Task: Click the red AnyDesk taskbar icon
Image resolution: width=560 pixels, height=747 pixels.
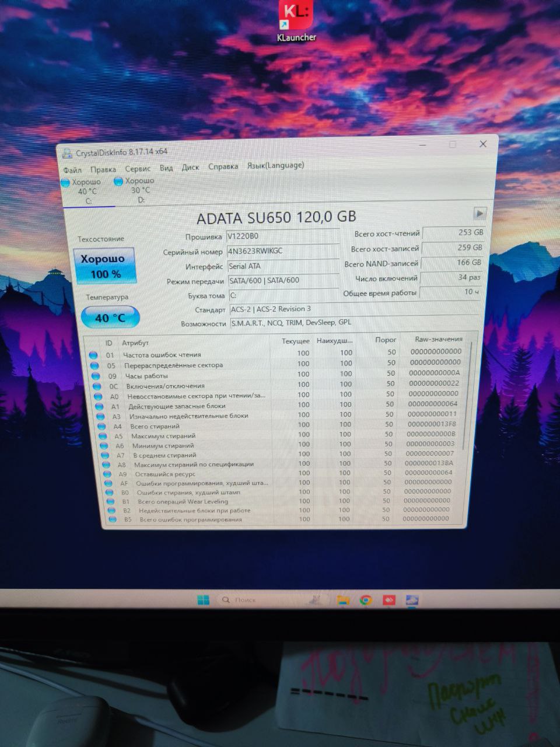Action: (x=389, y=600)
